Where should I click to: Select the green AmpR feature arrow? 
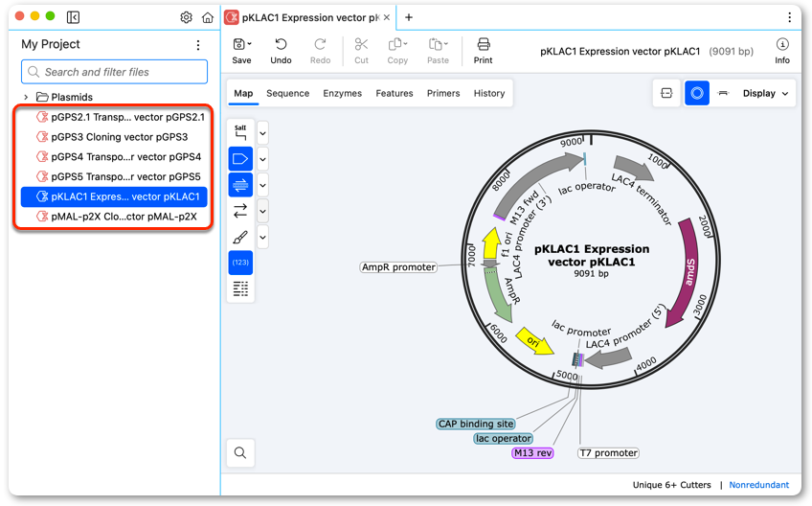coord(497,295)
